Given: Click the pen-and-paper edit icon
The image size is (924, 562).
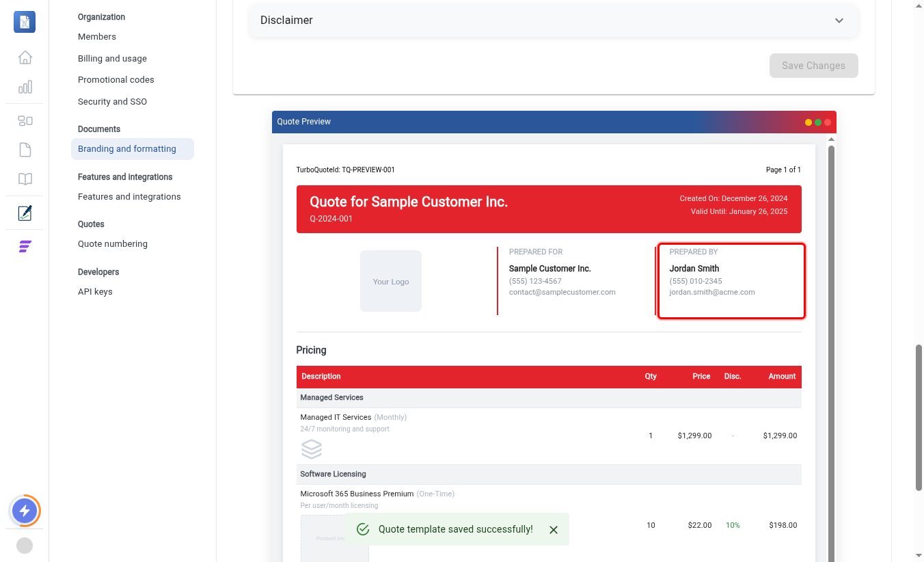Looking at the screenshot, I should (25, 213).
